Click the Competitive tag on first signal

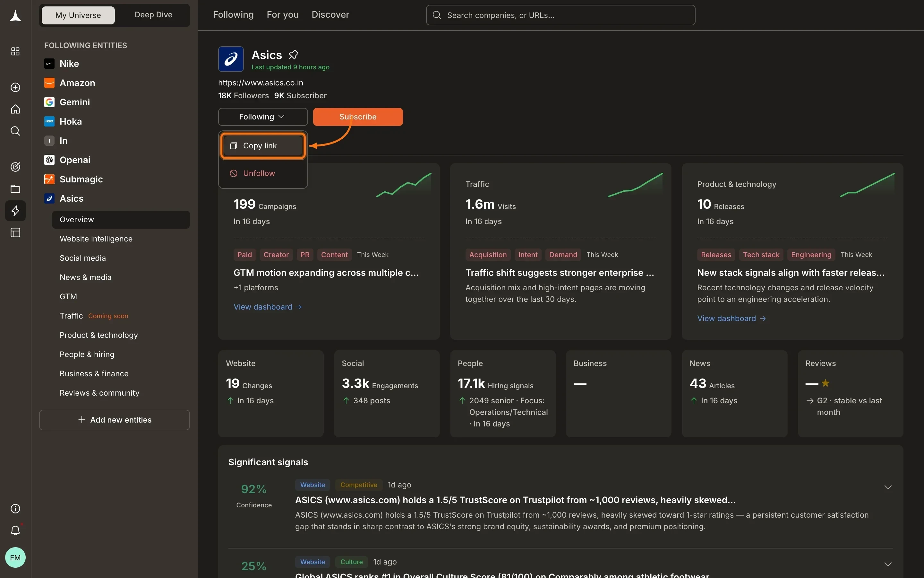tap(358, 485)
